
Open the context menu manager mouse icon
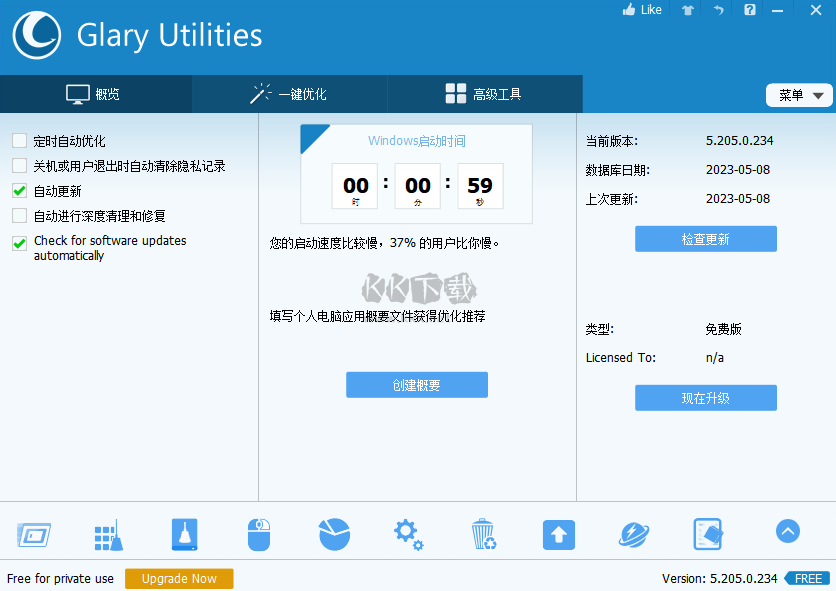tap(259, 534)
